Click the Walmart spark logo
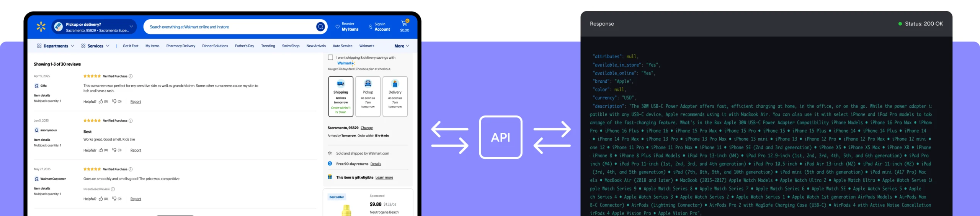Screen dimensions: 980x216 41,26
